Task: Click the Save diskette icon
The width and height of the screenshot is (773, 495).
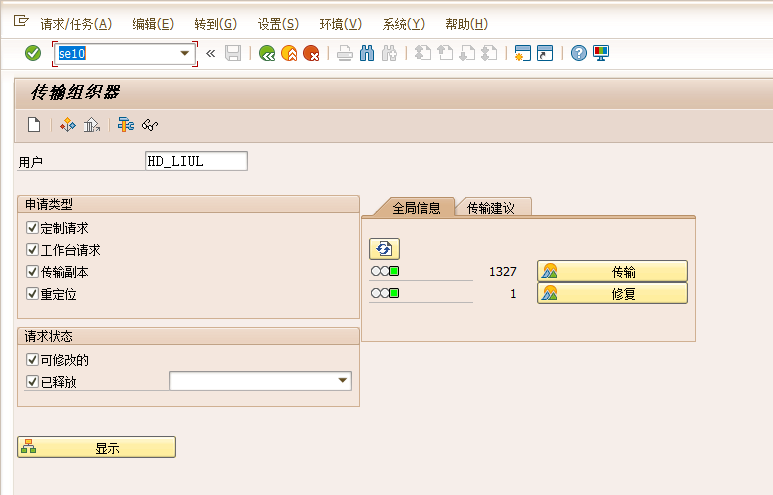Action: tap(233, 53)
